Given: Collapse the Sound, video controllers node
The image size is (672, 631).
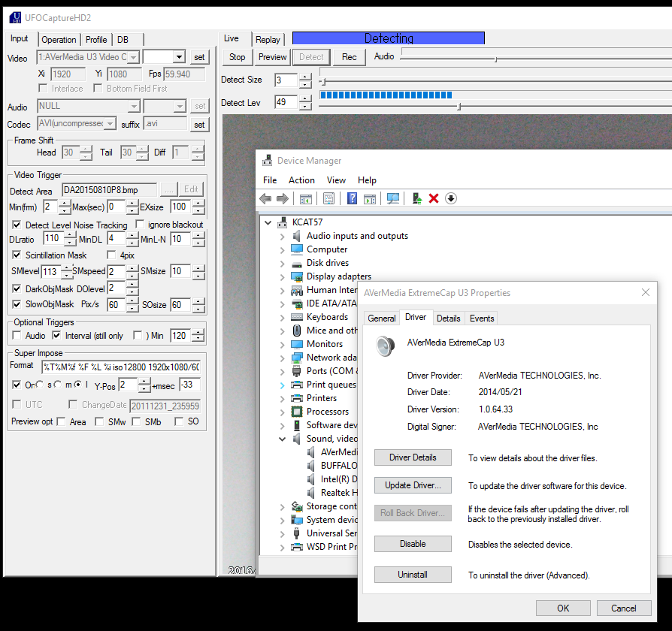Looking at the screenshot, I should click(282, 439).
